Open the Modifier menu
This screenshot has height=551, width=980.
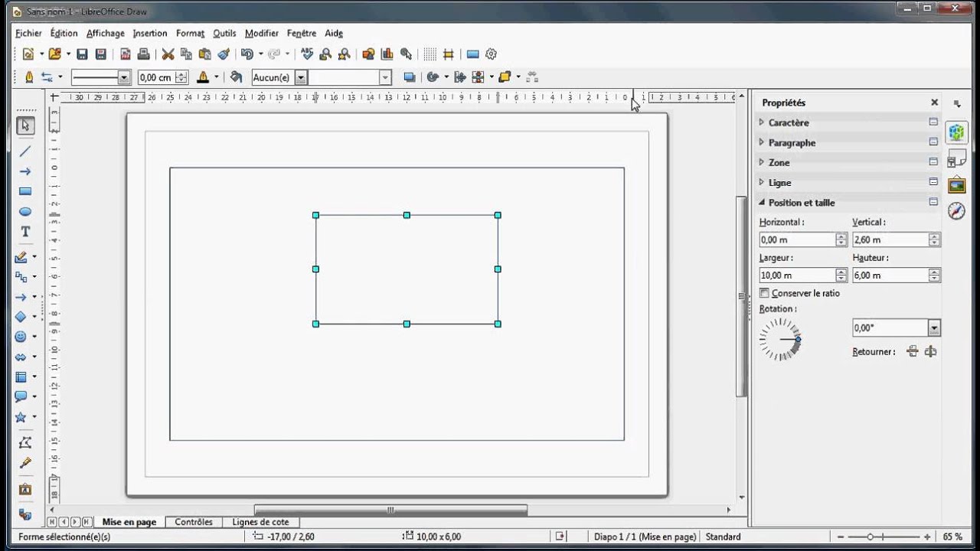coord(262,34)
